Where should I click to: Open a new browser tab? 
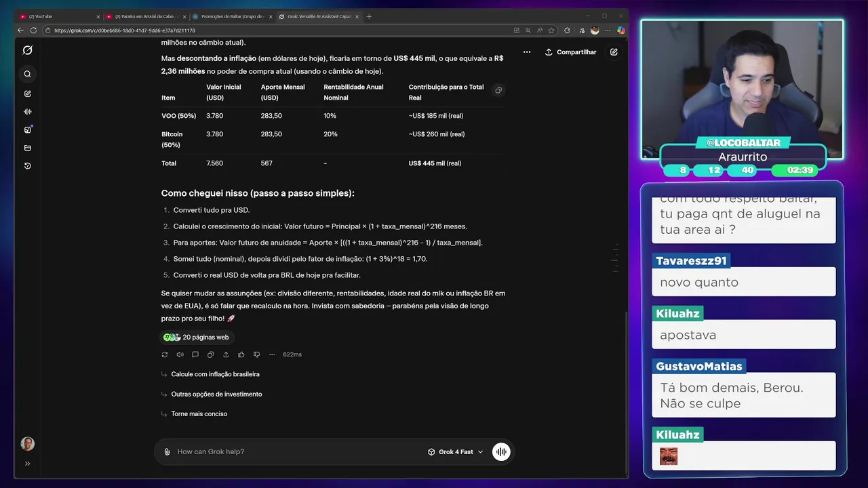coord(369,16)
